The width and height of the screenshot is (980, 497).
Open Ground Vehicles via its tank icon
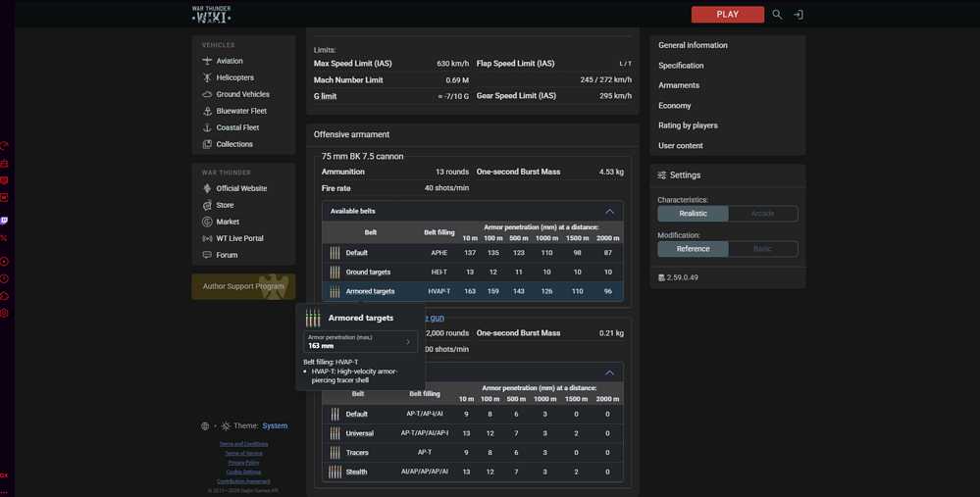pyautogui.click(x=207, y=94)
